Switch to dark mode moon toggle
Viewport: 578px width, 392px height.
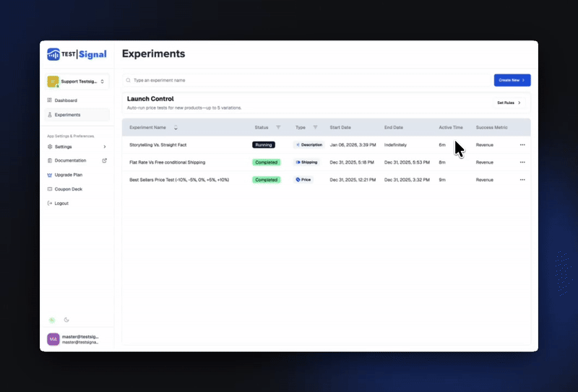coord(66,320)
